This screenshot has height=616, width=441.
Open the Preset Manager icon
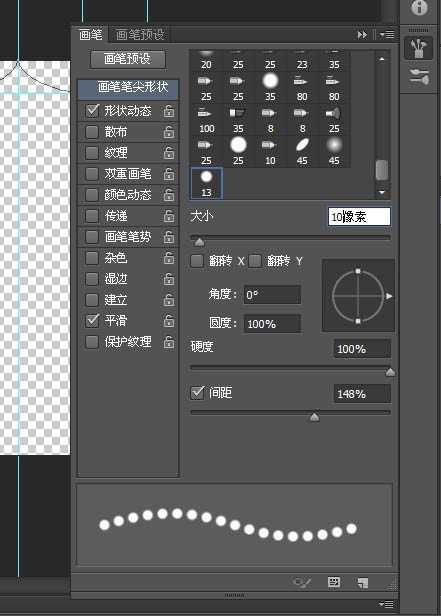point(334,582)
